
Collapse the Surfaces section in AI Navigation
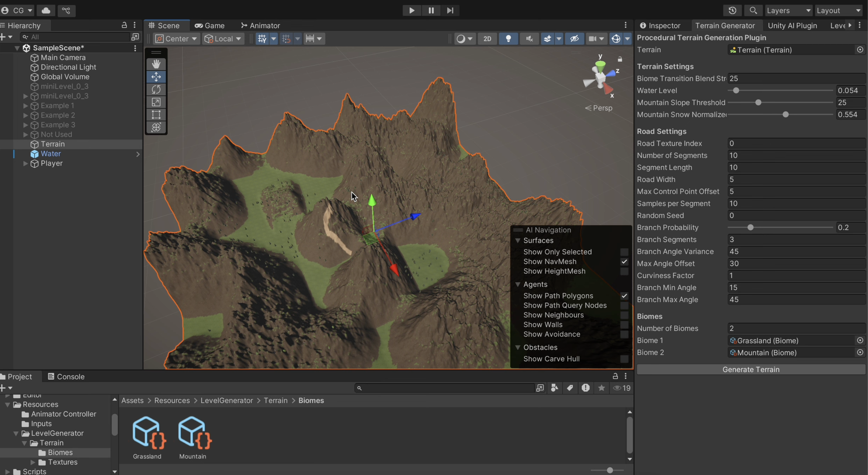coord(518,240)
